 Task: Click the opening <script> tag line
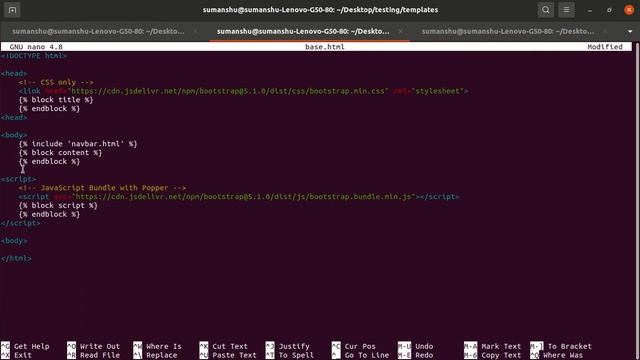[18, 179]
